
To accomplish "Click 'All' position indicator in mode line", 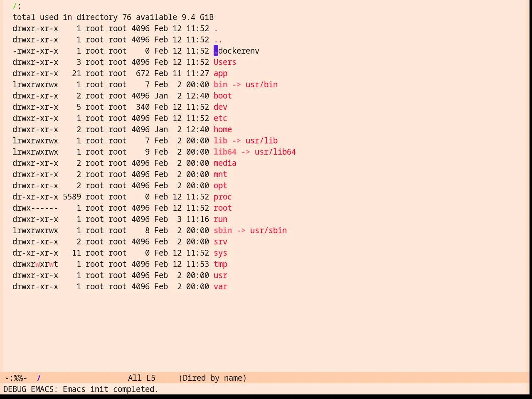I will [135, 378].
